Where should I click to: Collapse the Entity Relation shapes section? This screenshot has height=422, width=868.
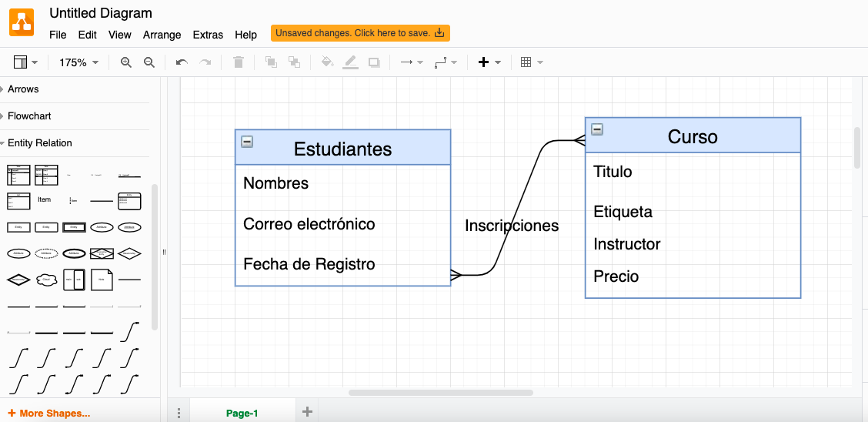click(x=40, y=143)
